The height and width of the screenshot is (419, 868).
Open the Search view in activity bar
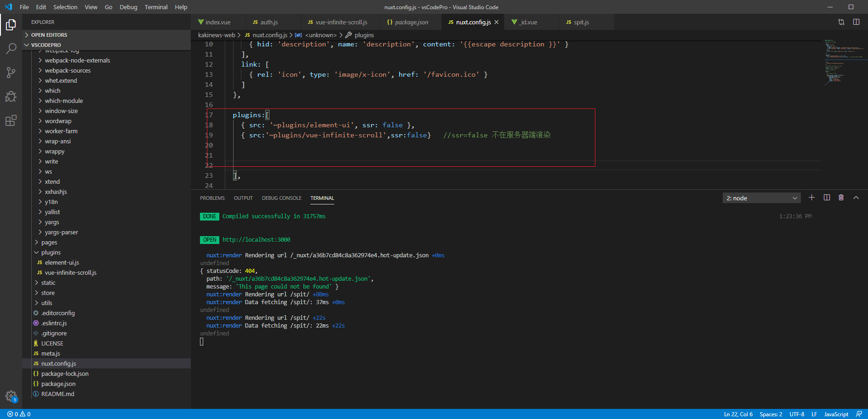tap(11, 48)
